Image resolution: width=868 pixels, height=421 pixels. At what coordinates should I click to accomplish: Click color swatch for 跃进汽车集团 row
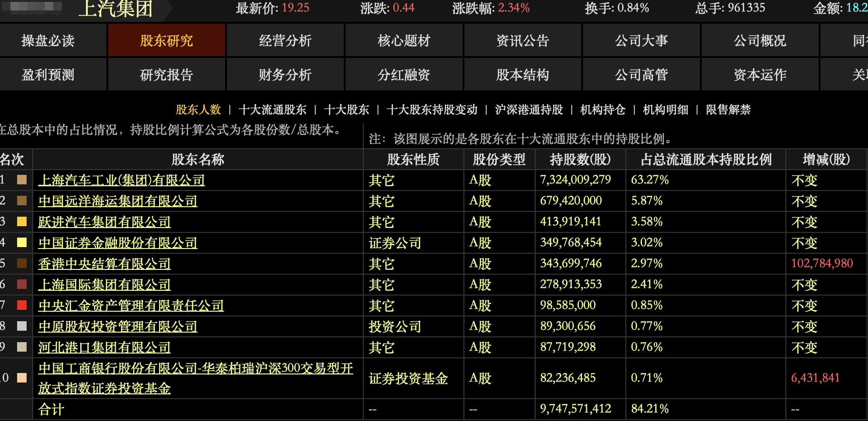22,221
